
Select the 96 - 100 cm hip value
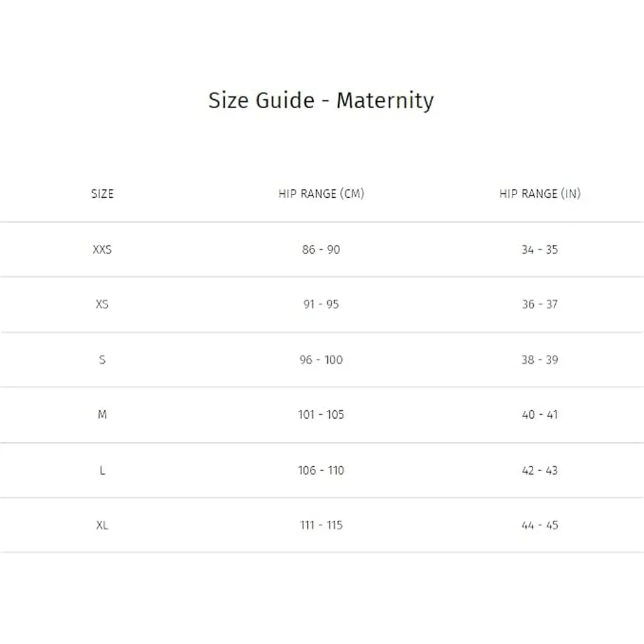click(x=321, y=360)
